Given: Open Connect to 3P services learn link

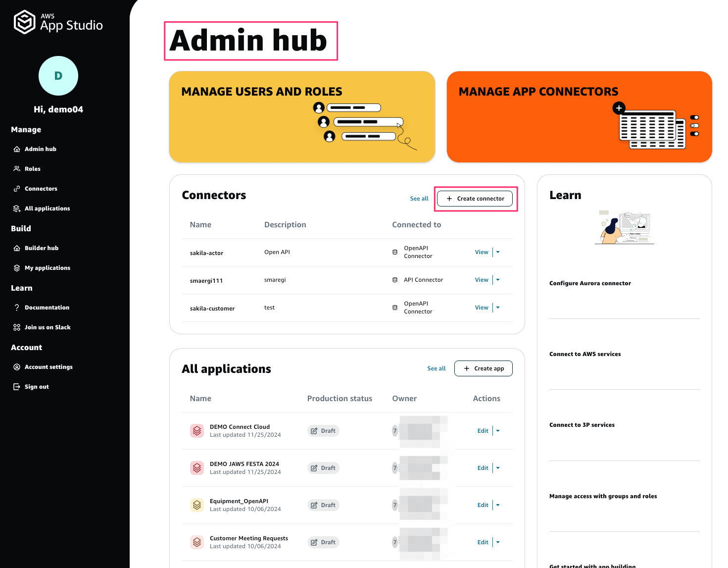Looking at the screenshot, I should click(x=582, y=425).
